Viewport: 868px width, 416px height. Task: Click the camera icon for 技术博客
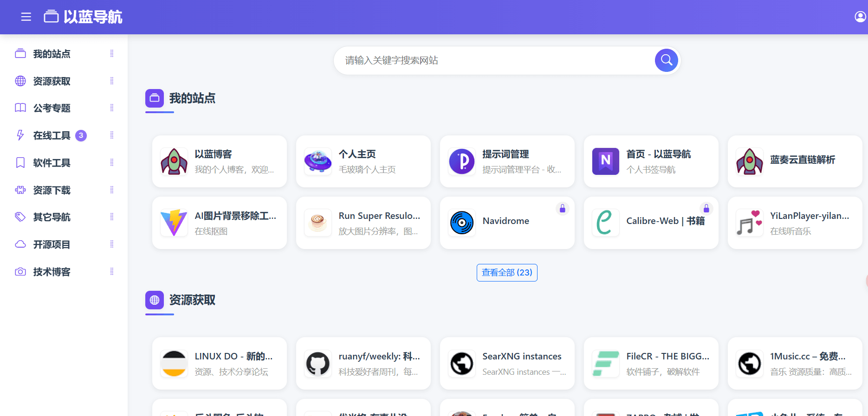click(x=20, y=272)
